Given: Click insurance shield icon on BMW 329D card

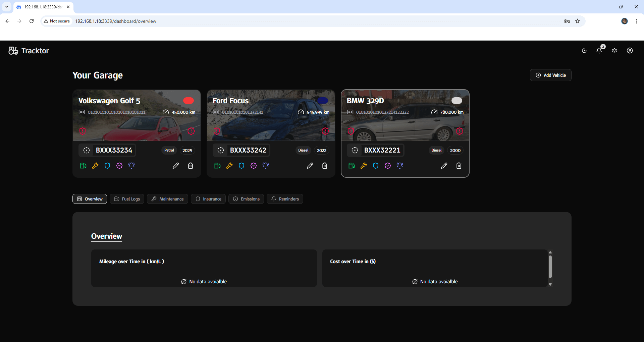Looking at the screenshot, I should coord(376,166).
